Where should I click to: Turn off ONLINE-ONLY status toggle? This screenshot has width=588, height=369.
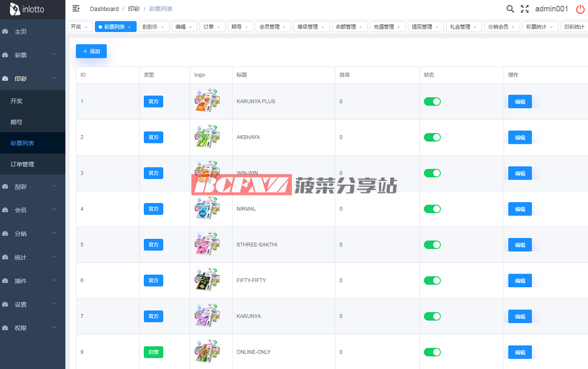point(432,352)
